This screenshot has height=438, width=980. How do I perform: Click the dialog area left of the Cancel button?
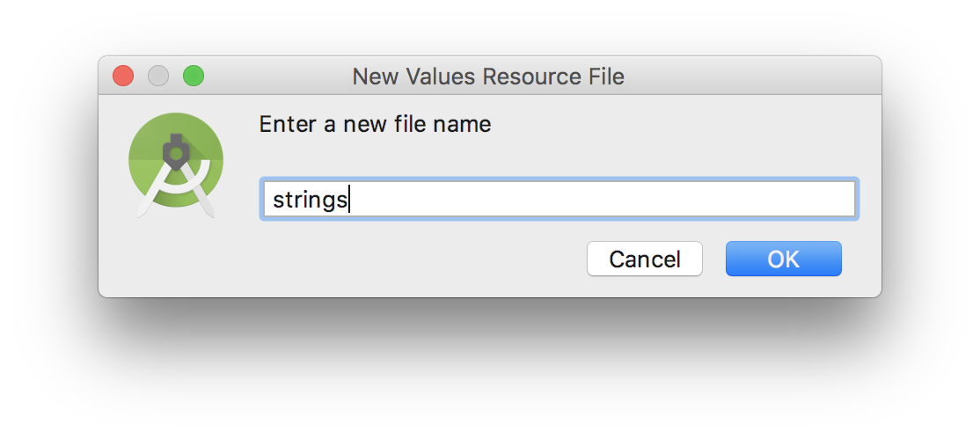[x=419, y=259]
